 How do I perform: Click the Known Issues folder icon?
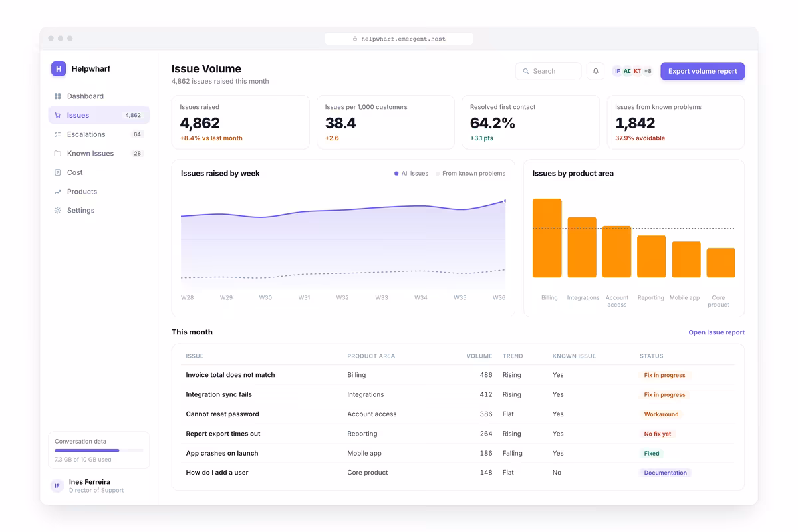click(58, 154)
